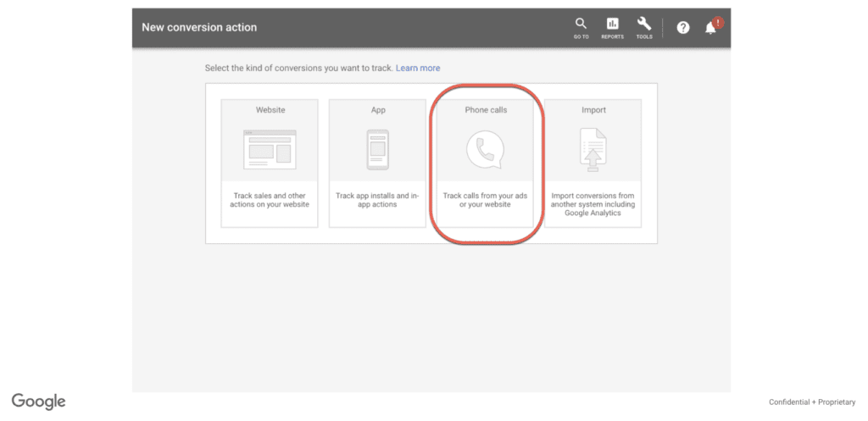Click 'Import conversions from another system' text
The image size is (868, 421).
(593, 204)
